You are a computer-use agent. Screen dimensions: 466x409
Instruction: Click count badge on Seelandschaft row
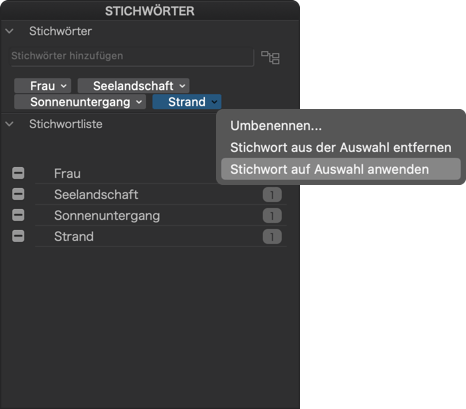pos(272,195)
